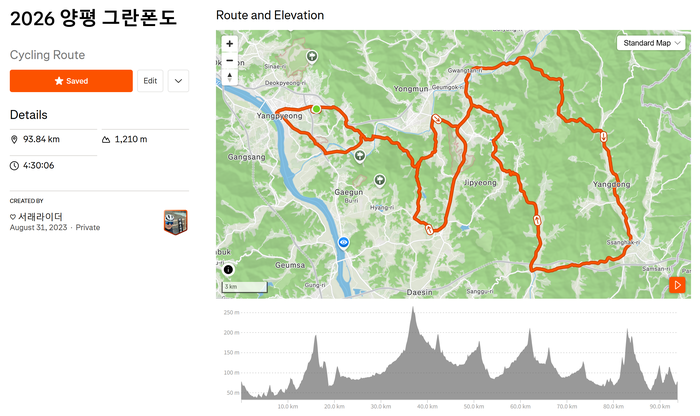The height and width of the screenshot is (416, 700).
Task: Click the park icon near Gaegun
Action: pyautogui.click(x=379, y=180)
